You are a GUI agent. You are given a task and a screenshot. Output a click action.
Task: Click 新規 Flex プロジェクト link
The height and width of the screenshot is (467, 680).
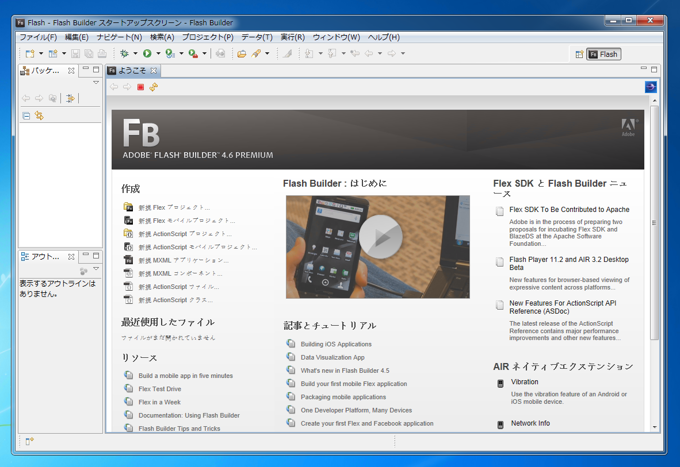tap(174, 208)
